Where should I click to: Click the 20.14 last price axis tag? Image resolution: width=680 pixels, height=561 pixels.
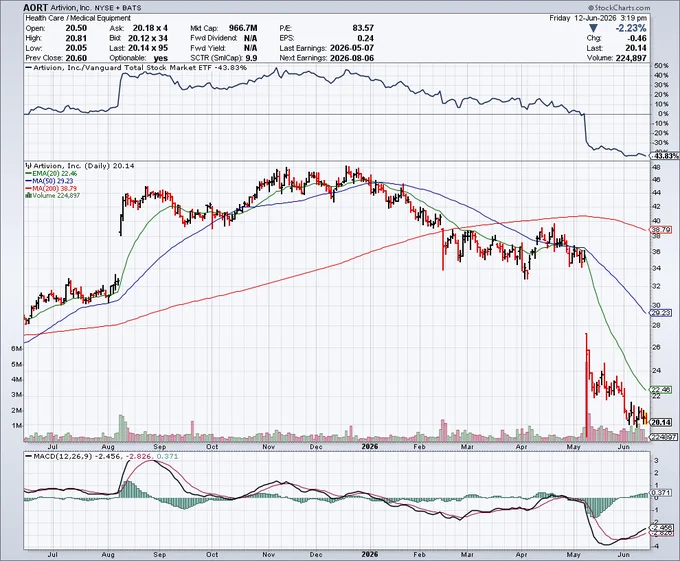tap(661, 422)
